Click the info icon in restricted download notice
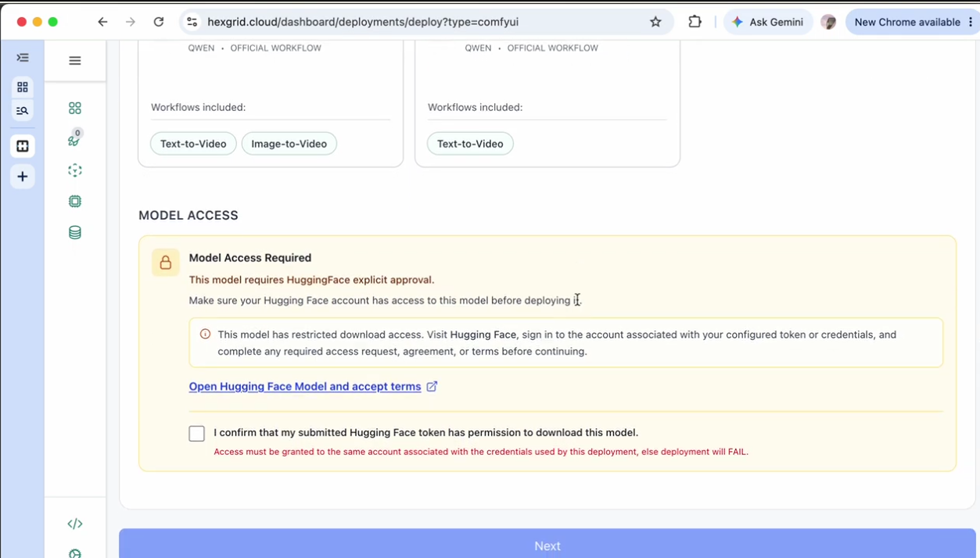Screen dimensions: 980x558 pyautogui.click(x=206, y=334)
